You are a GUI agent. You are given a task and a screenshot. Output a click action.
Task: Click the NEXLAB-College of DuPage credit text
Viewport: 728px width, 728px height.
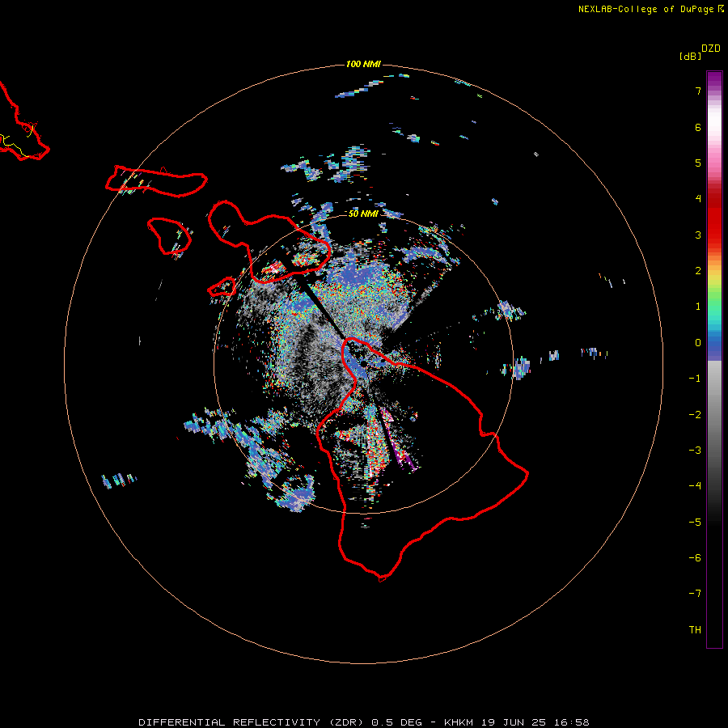[645, 9]
